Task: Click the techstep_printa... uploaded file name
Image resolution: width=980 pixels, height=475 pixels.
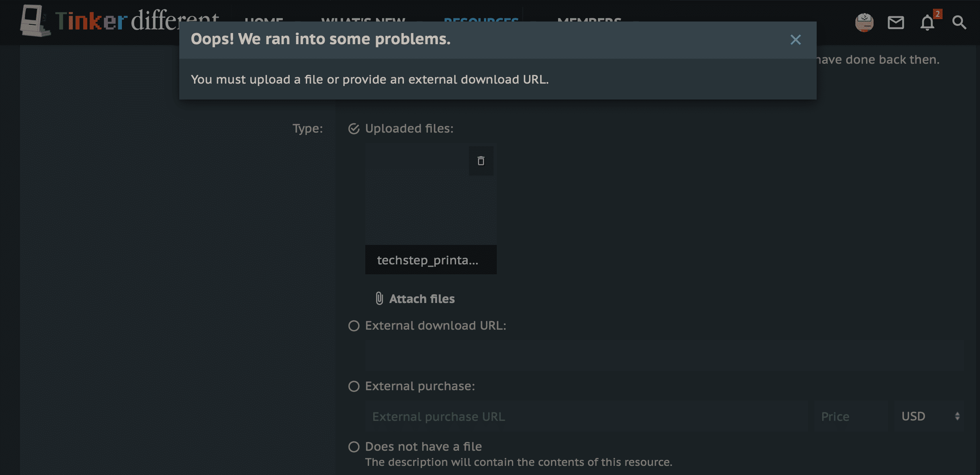Action: point(428,260)
